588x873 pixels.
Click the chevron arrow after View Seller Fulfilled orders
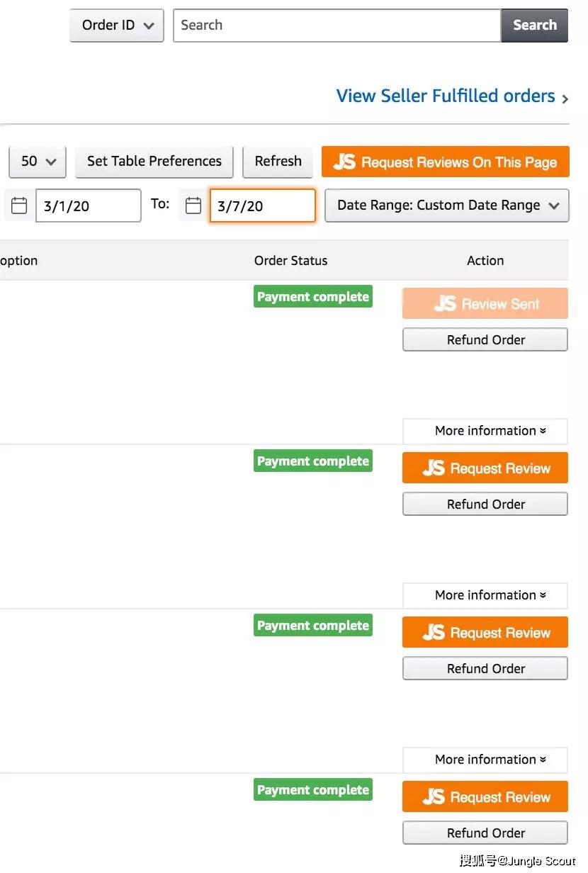(565, 99)
